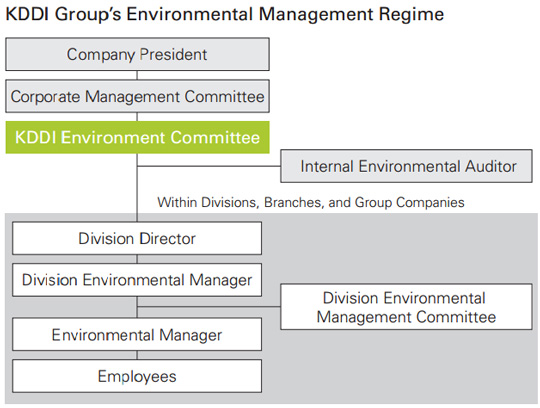The image size is (540, 408).
Task: Click the connector line to Internal Environmental Auditor
Action: point(209,166)
